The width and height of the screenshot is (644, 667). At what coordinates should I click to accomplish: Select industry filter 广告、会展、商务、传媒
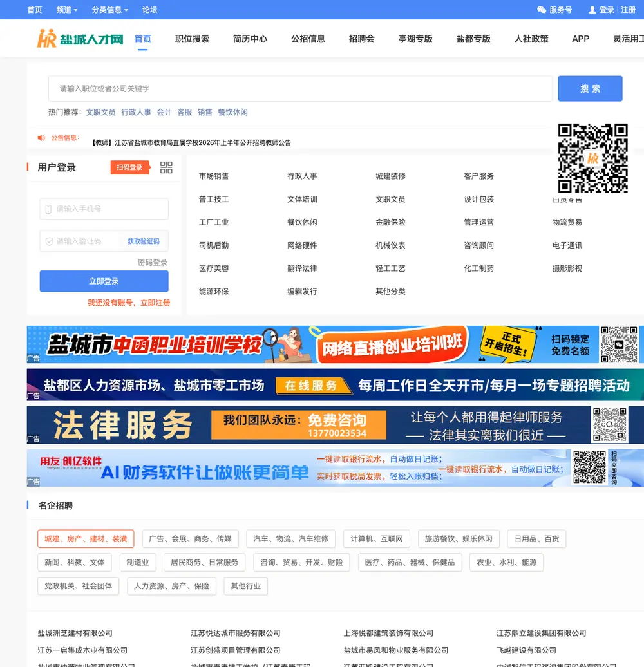[191, 539]
